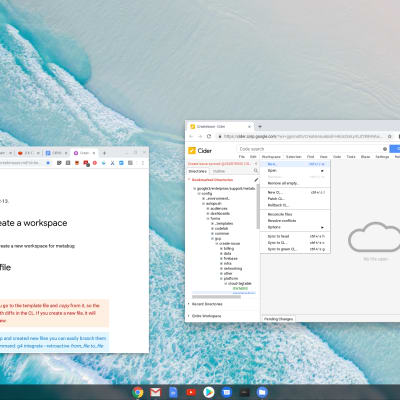Open the Tools menu in Cider
400x400 pixels.
[x=351, y=157]
